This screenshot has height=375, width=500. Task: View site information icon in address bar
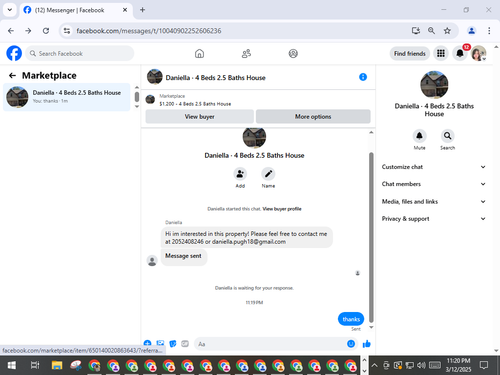click(67, 31)
